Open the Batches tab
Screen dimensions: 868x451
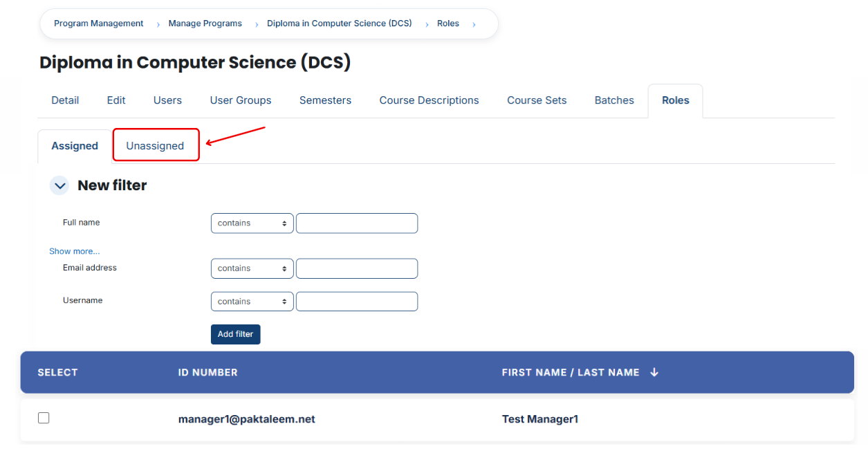tap(614, 100)
